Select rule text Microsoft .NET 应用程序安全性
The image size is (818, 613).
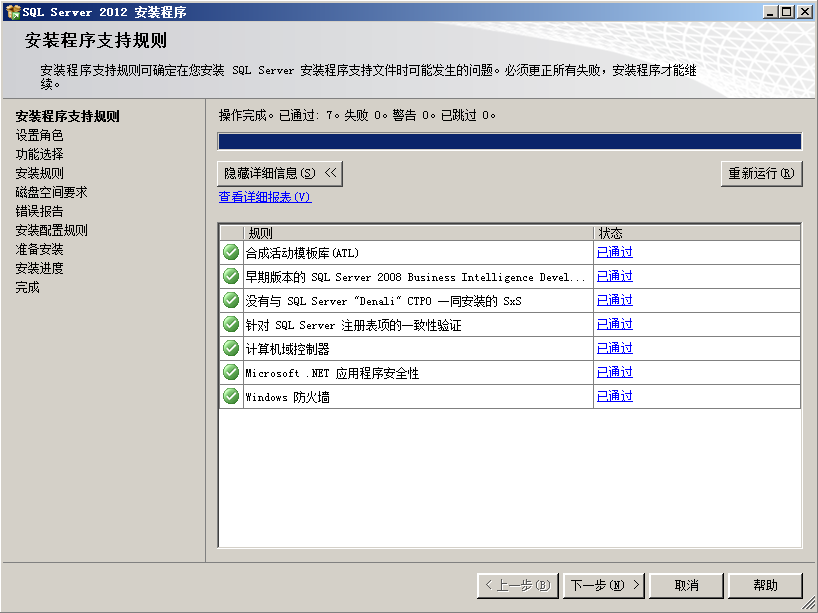point(332,373)
